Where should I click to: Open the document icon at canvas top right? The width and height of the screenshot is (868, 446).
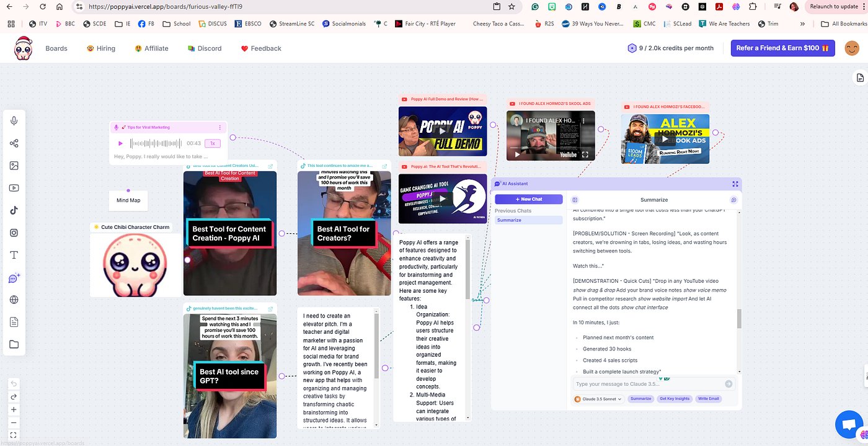[x=860, y=78]
